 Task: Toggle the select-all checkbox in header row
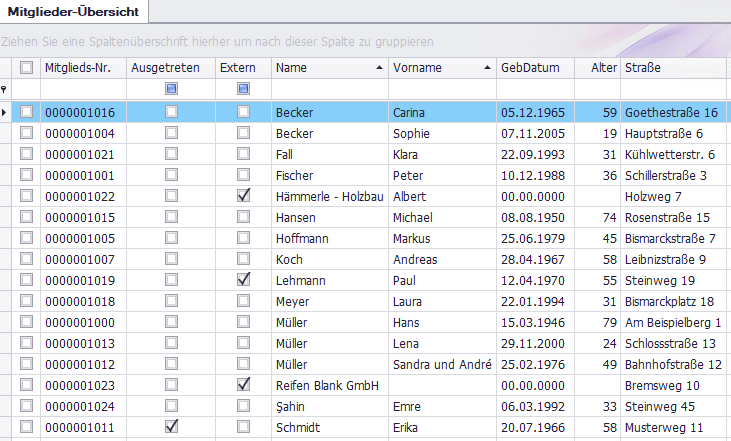pos(26,68)
